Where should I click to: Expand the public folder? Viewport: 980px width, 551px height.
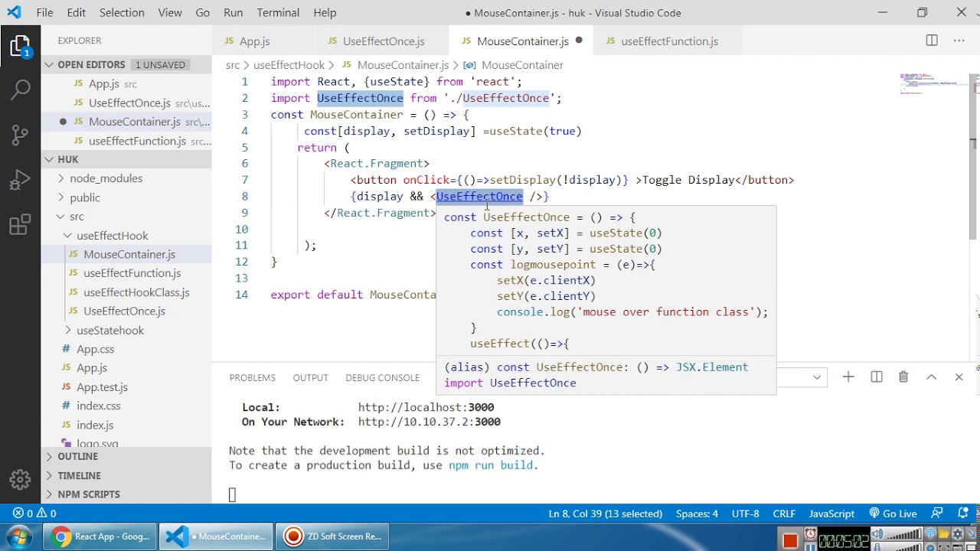85,197
